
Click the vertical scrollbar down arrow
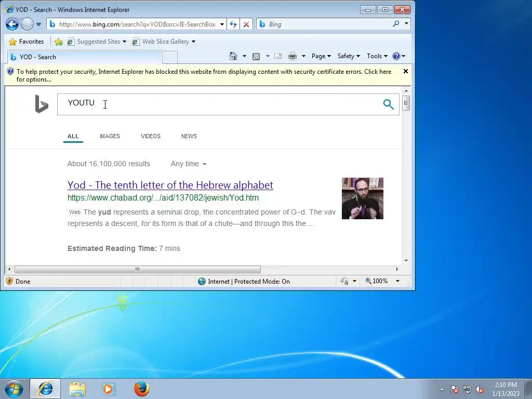tap(406, 261)
